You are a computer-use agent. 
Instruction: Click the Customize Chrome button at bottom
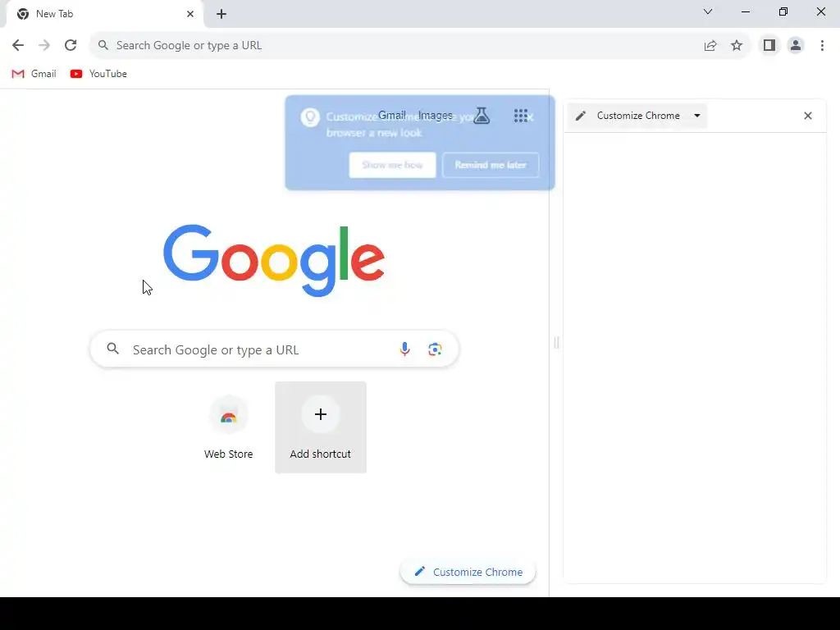coord(468,572)
